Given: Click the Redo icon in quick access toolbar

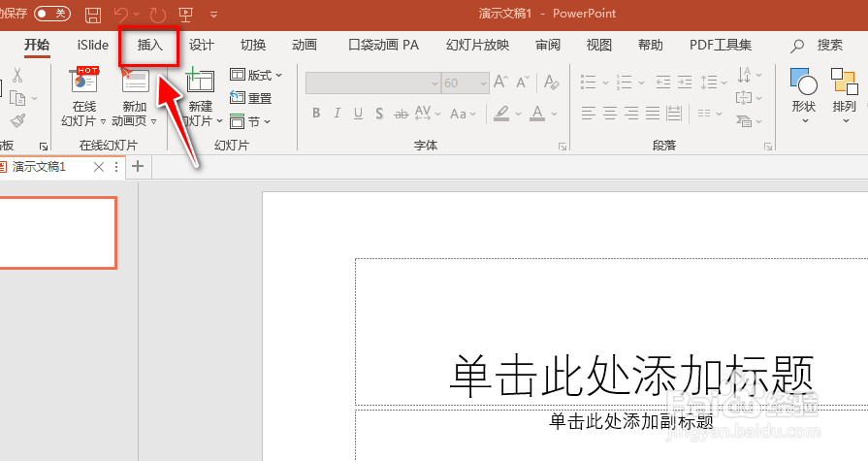Looking at the screenshot, I should (x=158, y=15).
